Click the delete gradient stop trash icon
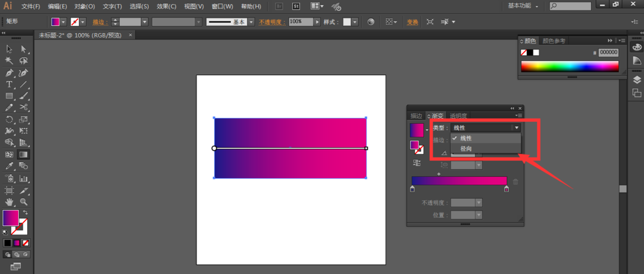Screen dimensions: 644x274 (x=515, y=182)
